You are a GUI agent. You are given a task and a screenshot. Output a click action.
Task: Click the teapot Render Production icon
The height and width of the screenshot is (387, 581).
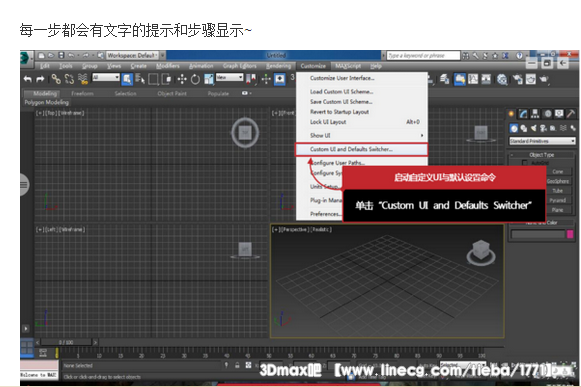click(x=544, y=79)
